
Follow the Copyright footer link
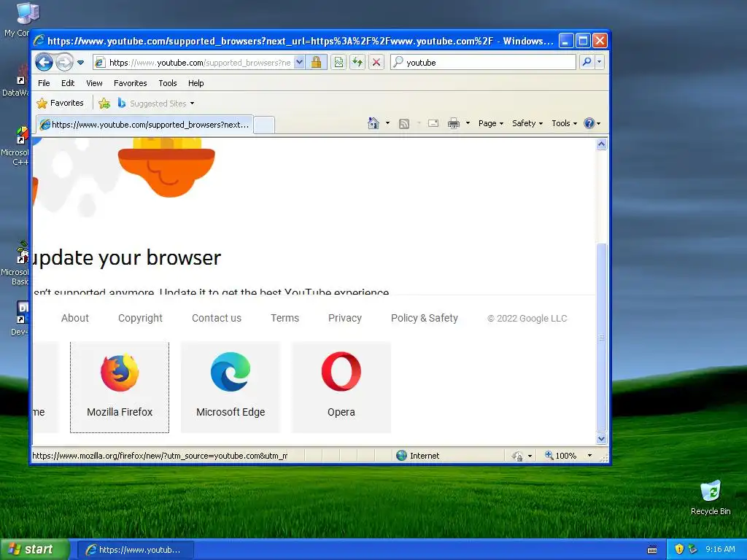tap(140, 318)
